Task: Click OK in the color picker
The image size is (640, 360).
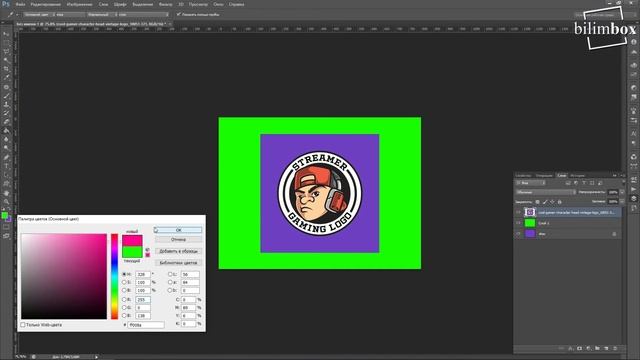Action: point(178,230)
